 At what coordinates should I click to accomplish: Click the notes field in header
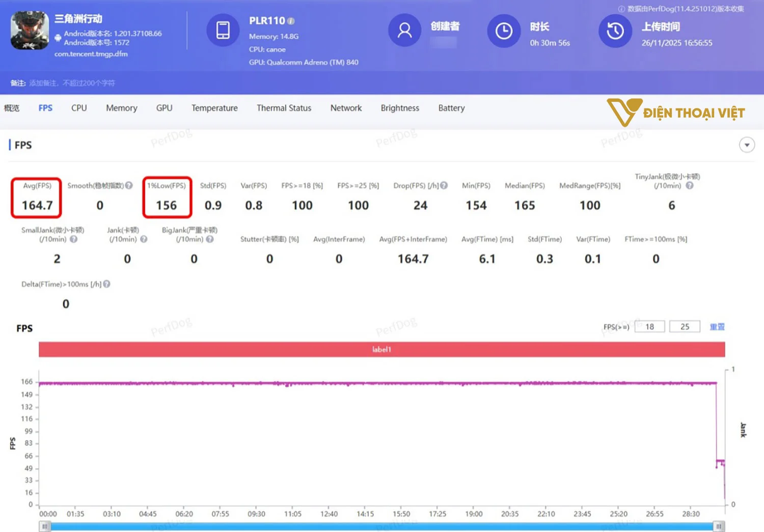click(x=72, y=83)
